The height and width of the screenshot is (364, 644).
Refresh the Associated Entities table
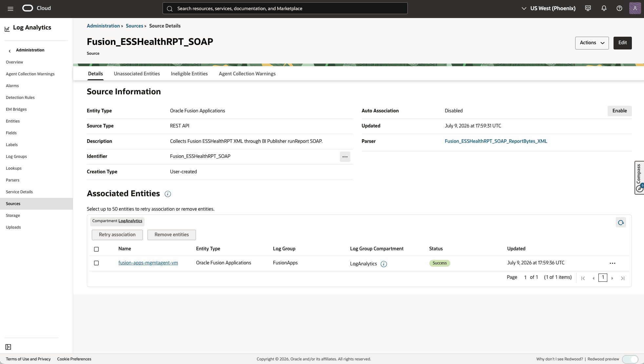621,223
